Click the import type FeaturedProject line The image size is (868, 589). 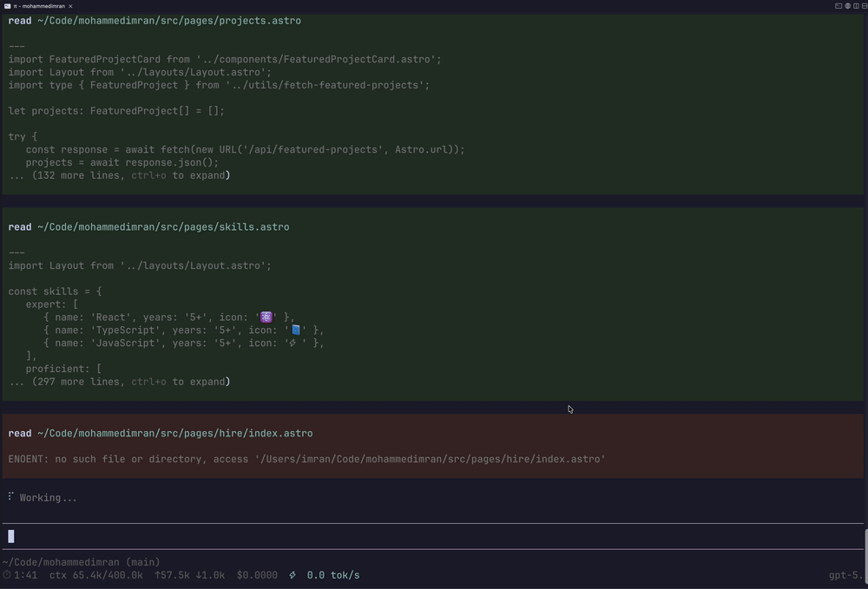[x=219, y=85]
